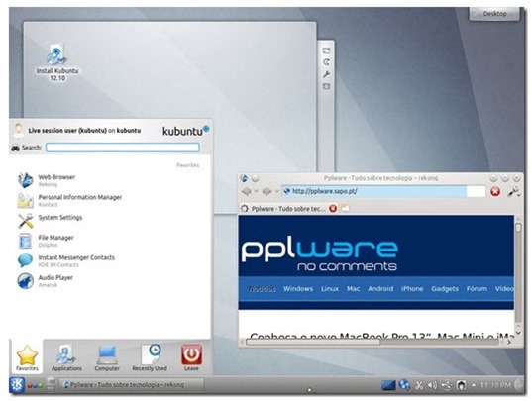Click the folder view bottom handle icon
The height and width of the screenshot is (401, 532).
pos(326,86)
